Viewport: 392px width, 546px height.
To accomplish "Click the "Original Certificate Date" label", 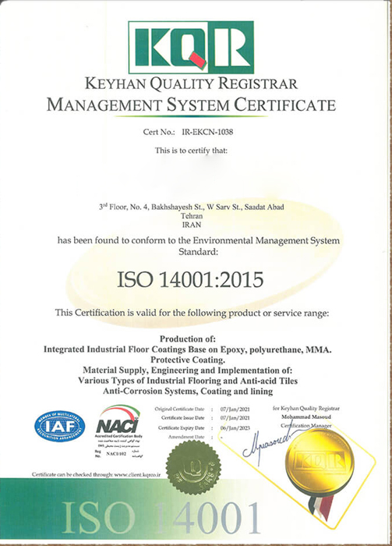I will coord(179,409).
